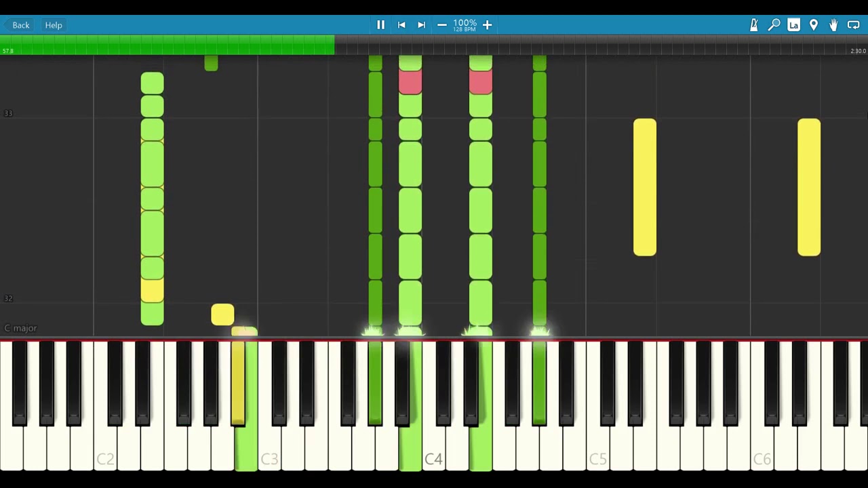Play the C4 piano key
The image size is (868, 488).
click(433, 447)
